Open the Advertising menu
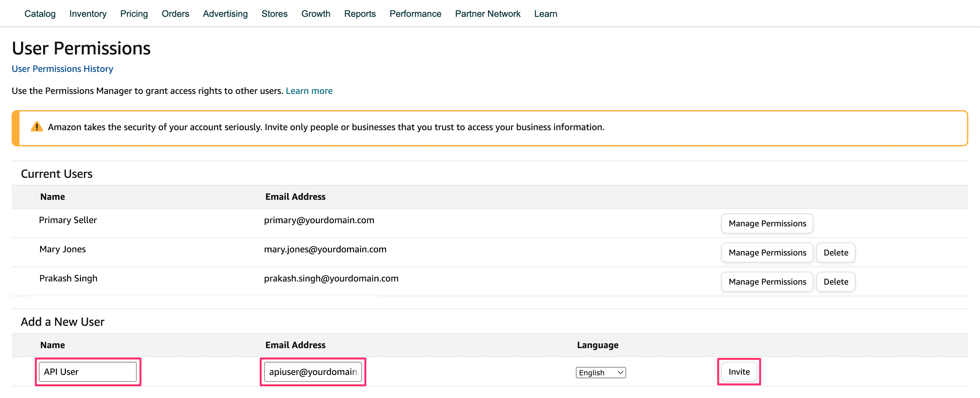 pyautogui.click(x=225, y=14)
